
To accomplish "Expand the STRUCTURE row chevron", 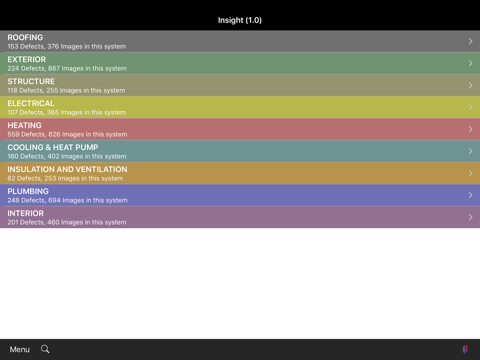I will click(x=470, y=85).
